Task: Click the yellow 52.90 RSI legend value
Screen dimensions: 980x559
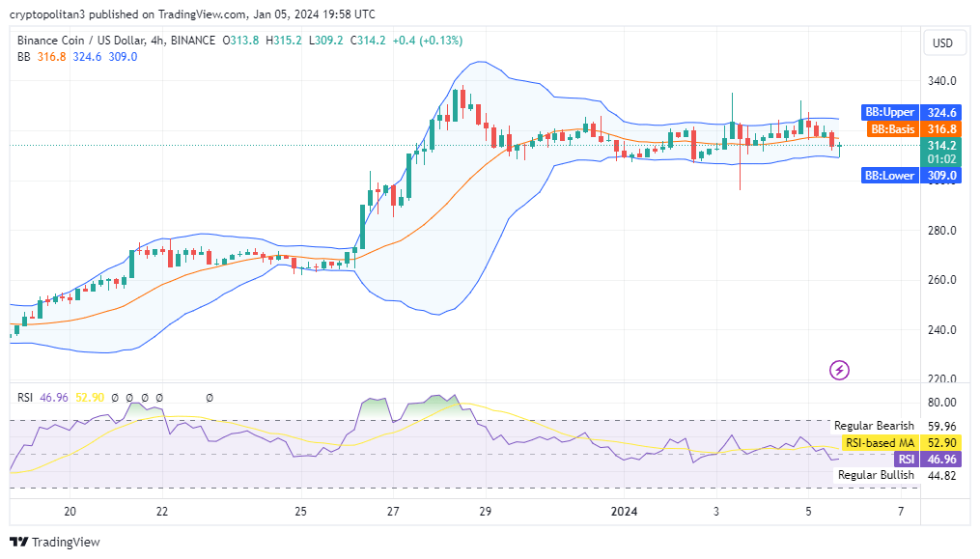Action: coord(91,397)
